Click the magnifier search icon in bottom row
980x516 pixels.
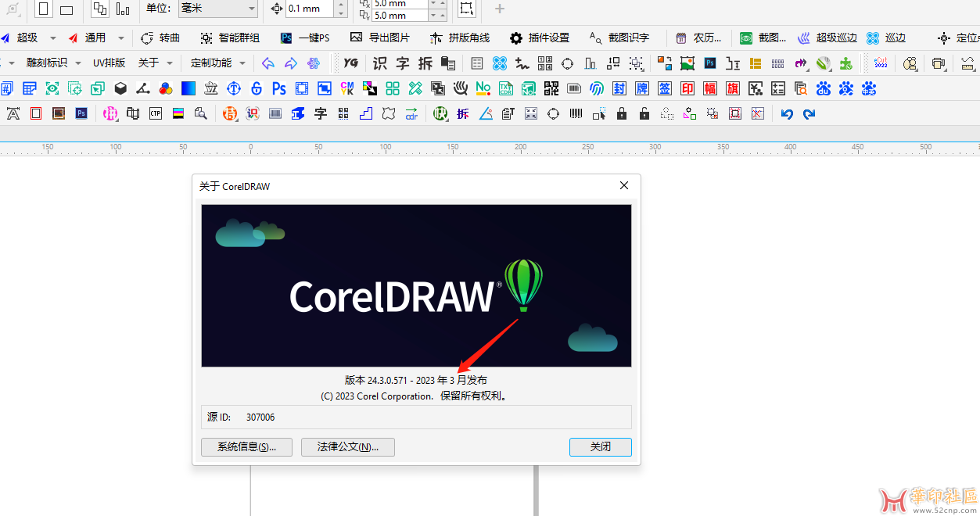point(201,114)
